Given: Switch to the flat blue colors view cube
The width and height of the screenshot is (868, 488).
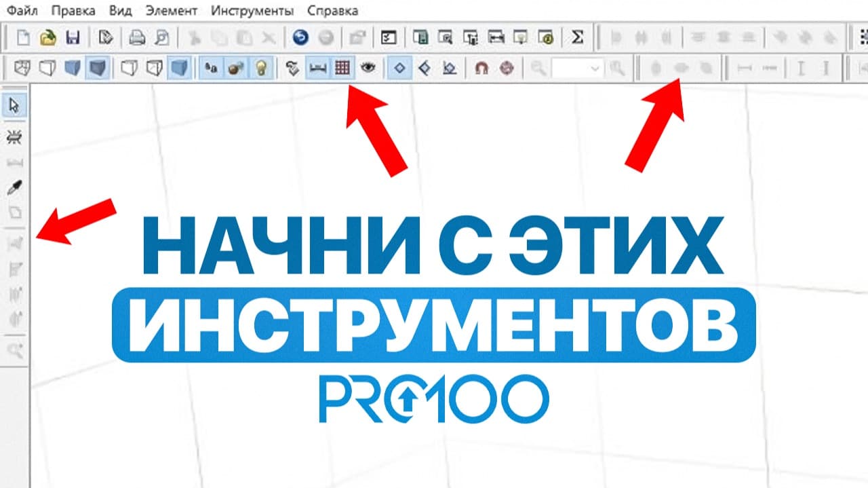Looking at the screenshot, I should click(x=73, y=68).
